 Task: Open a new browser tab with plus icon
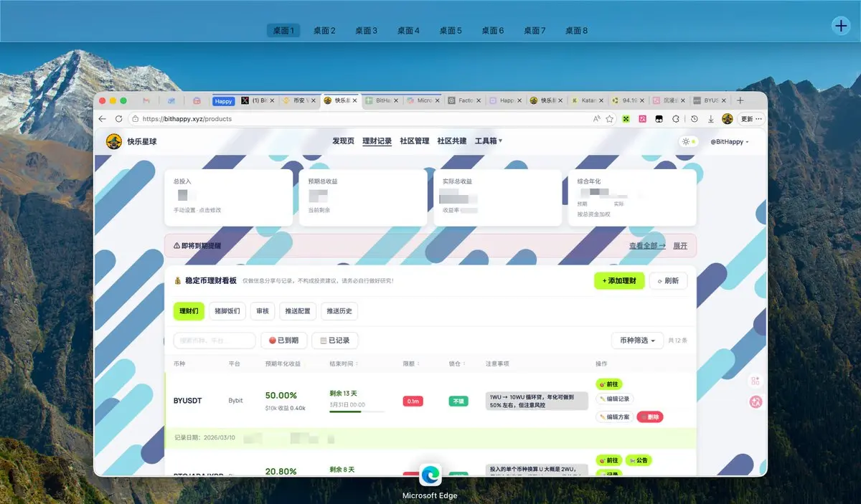740,101
